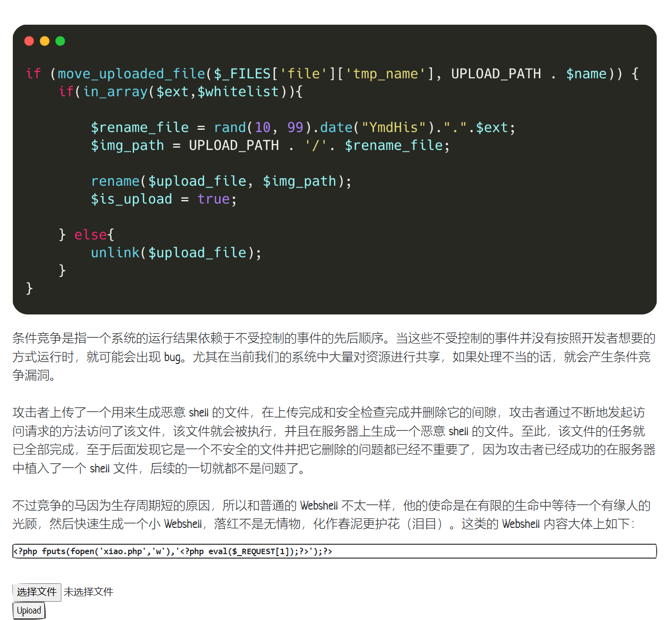Click the red dot in code window

pos(29,41)
